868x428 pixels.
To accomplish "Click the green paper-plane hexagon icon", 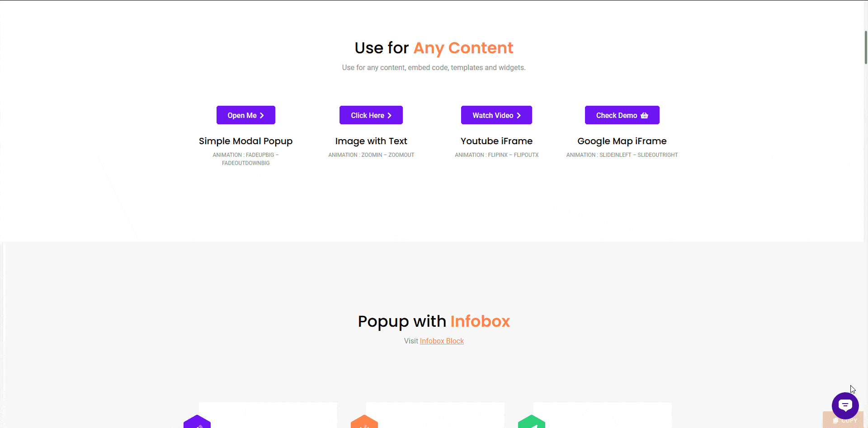I will (532, 423).
